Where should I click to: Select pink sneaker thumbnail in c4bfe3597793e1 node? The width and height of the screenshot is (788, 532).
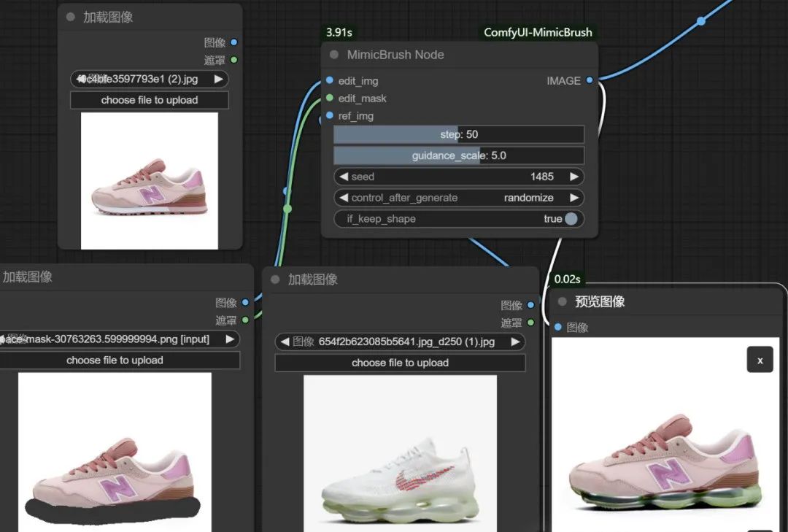coord(150,180)
